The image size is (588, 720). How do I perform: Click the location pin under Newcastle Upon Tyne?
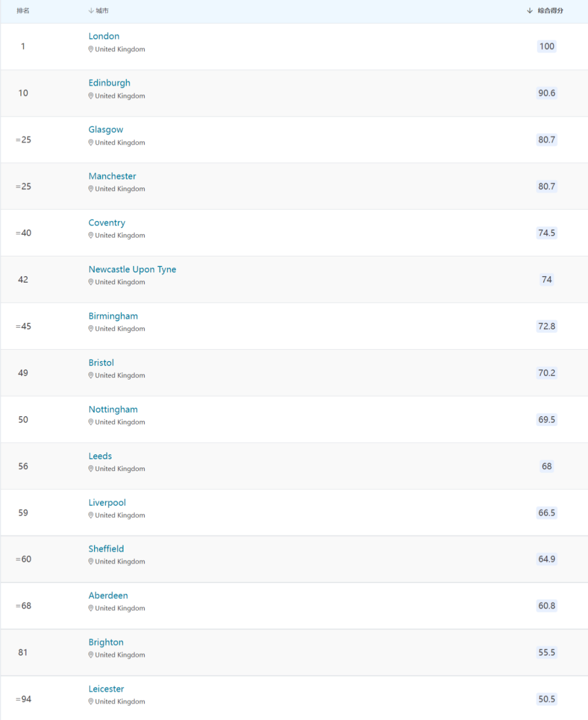pyautogui.click(x=91, y=282)
